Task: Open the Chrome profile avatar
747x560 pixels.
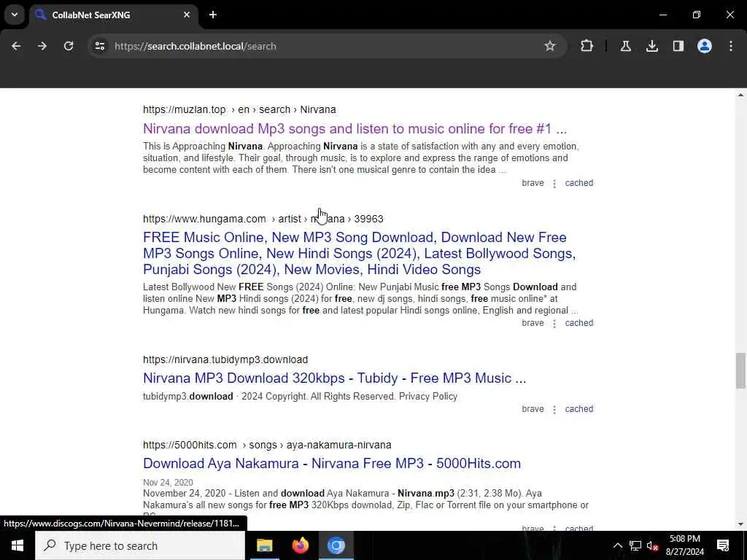Action: [705, 46]
